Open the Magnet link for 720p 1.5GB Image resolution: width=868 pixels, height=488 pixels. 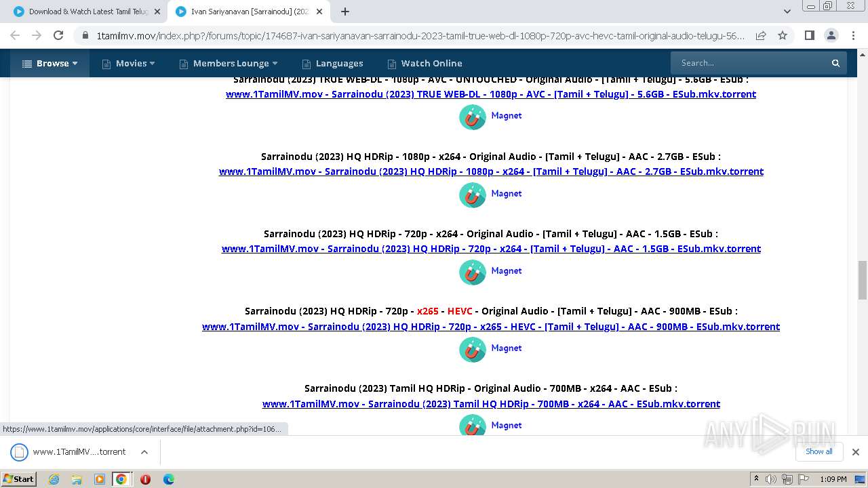coord(506,270)
